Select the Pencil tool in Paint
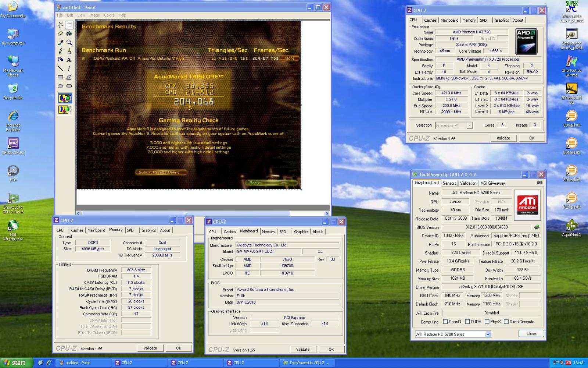 coord(61,51)
